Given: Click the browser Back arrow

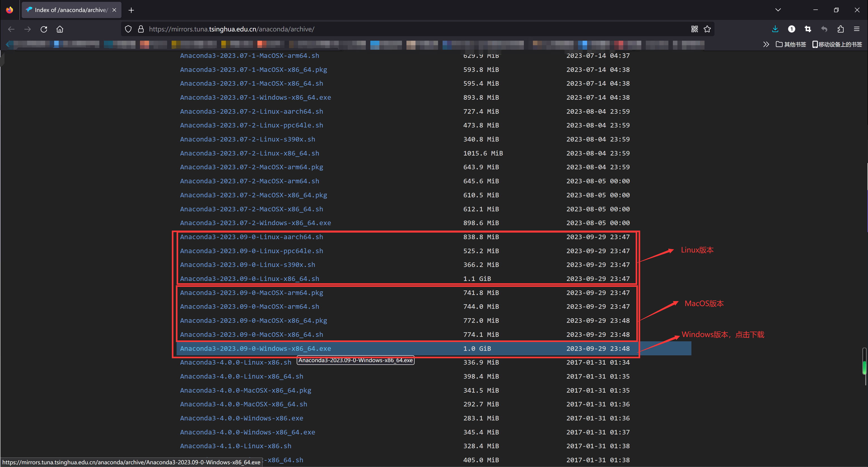Looking at the screenshot, I should point(11,29).
